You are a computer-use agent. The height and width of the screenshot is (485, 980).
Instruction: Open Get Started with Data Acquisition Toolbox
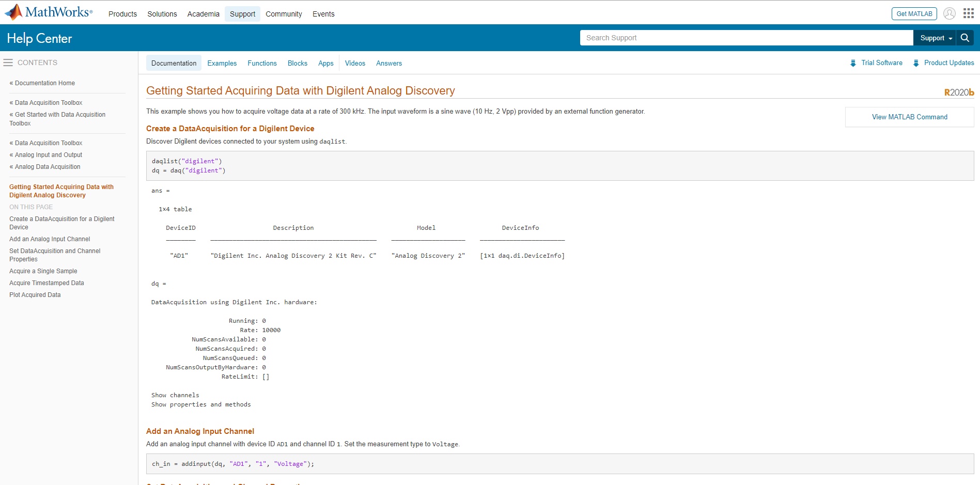click(x=57, y=119)
